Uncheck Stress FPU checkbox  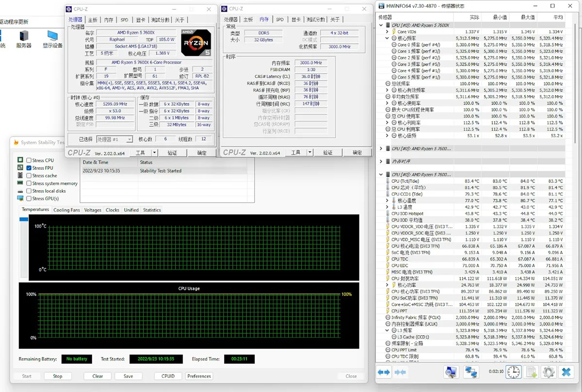click(x=29, y=168)
